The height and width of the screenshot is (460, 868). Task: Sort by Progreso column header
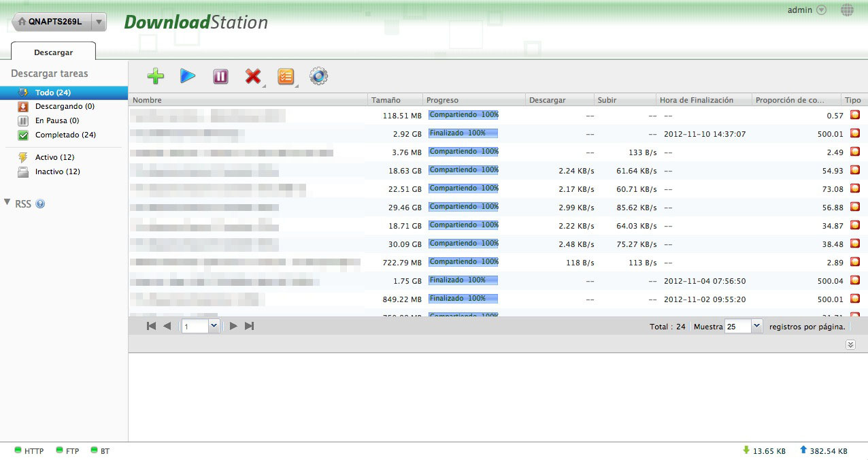[474, 100]
